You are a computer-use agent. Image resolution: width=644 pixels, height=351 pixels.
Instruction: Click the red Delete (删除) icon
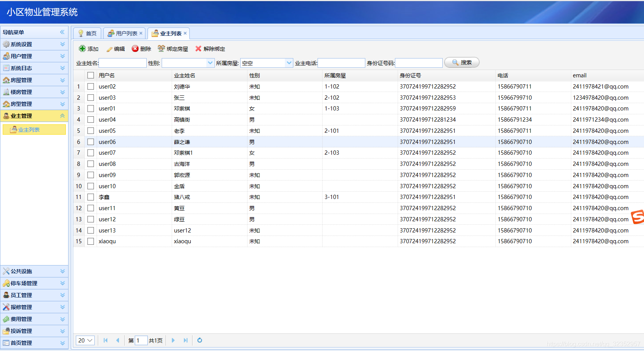tap(135, 48)
